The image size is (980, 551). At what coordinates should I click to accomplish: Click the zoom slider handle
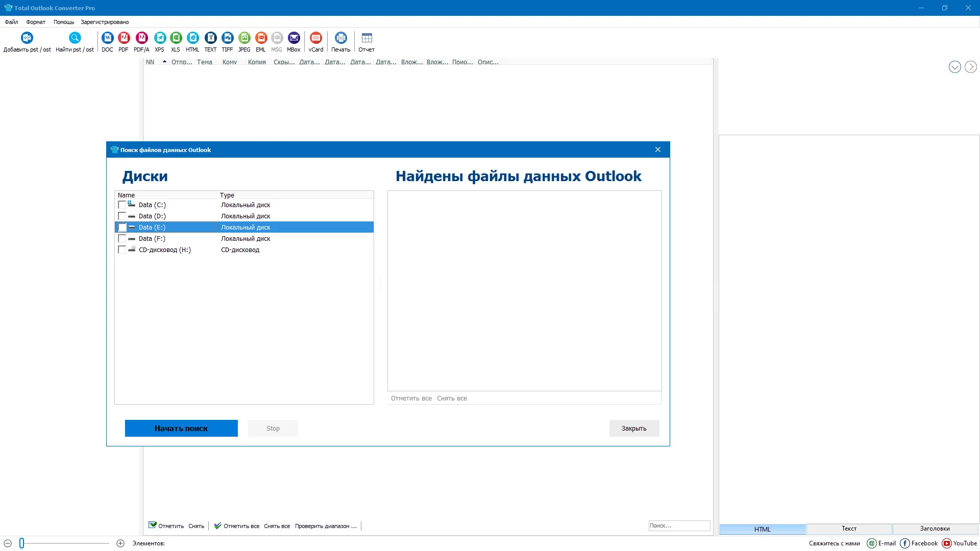(x=22, y=543)
